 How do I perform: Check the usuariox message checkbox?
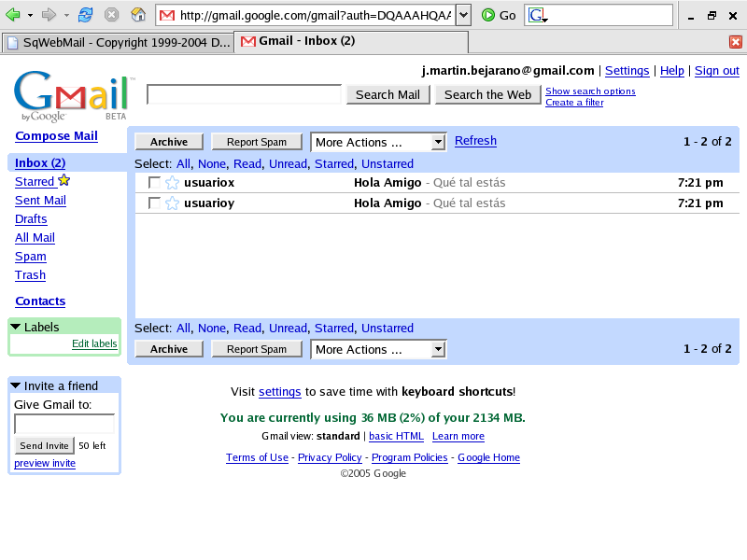click(154, 182)
